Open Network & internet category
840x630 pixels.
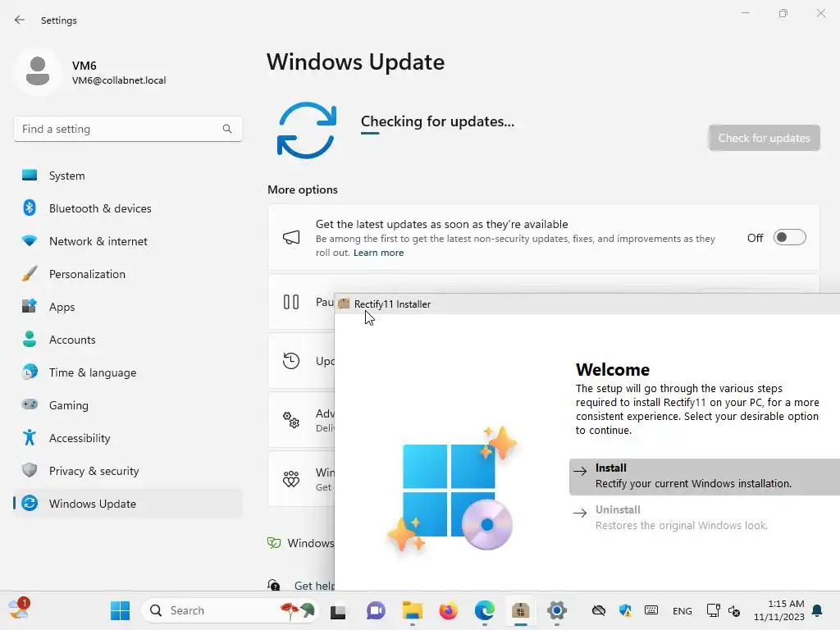coord(127,241)
